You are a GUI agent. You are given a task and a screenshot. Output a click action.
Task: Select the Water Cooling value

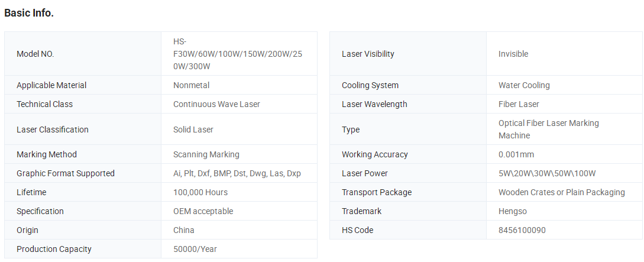click(524, 85)
